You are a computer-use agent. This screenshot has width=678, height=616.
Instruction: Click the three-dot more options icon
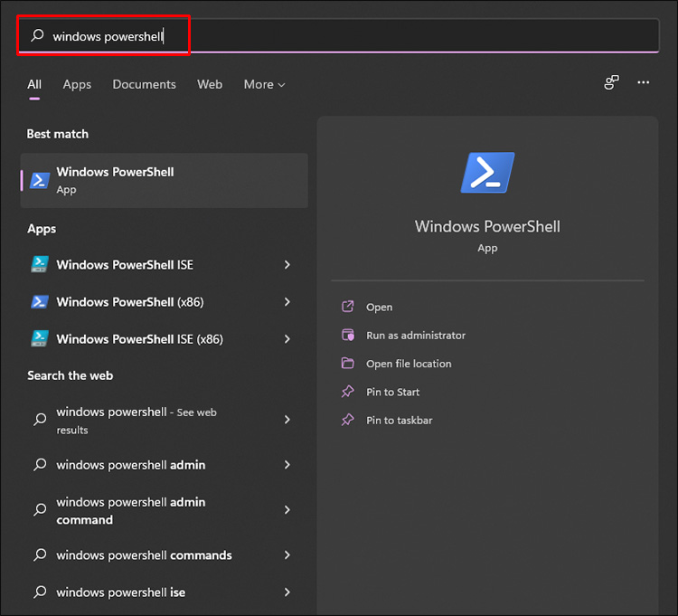point(644,82)
